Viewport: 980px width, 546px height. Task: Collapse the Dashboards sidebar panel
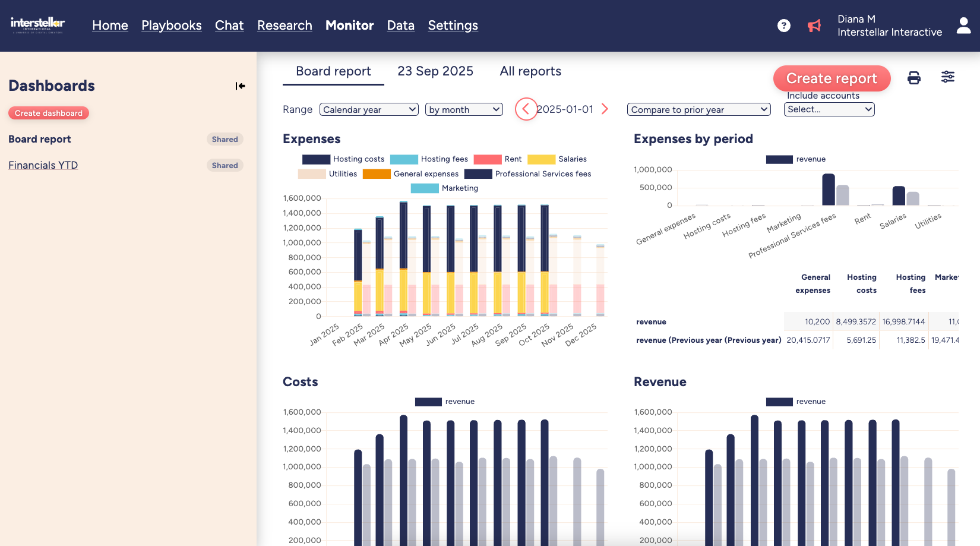(240, 86)
